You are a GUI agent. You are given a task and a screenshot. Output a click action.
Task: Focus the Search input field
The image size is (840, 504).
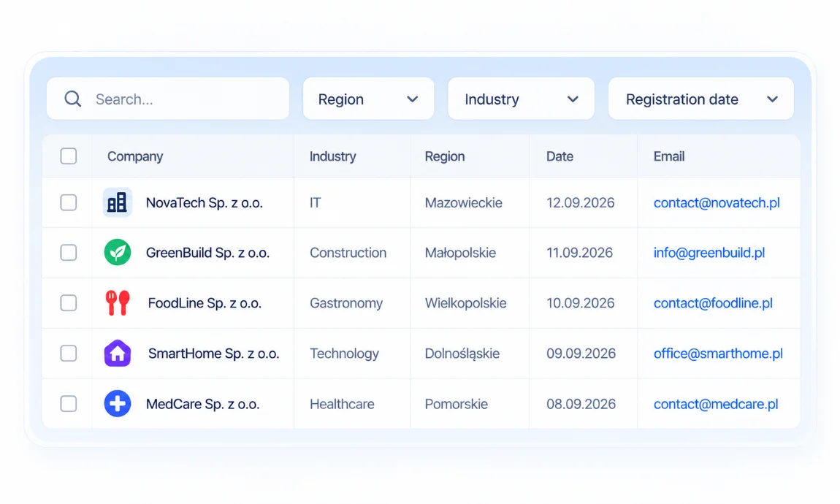point(168,99)
